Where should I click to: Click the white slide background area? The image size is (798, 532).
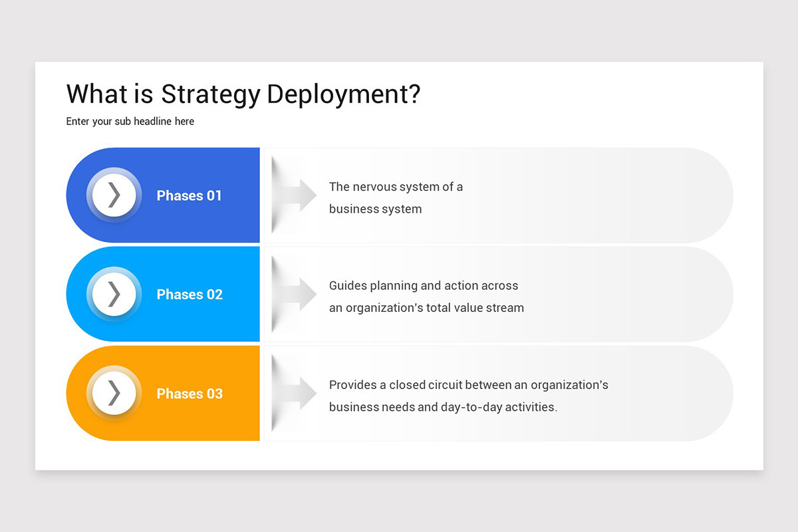pos(598,100)
